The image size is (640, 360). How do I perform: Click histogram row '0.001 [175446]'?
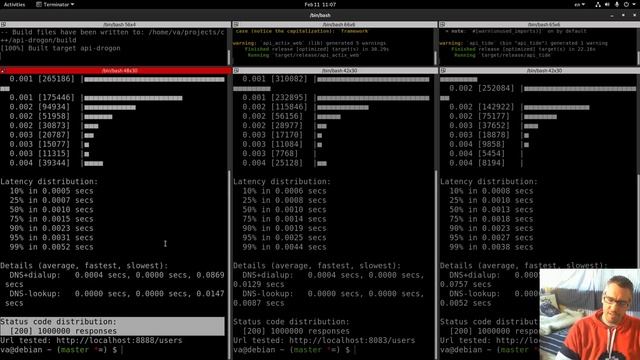(96, 98)
